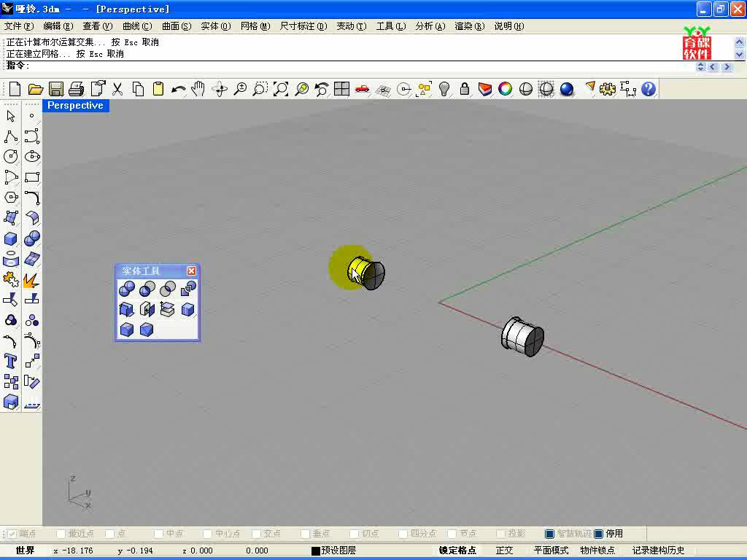Click the zoom extents icon
Screen dimensions: 747x560
[281, 89]
